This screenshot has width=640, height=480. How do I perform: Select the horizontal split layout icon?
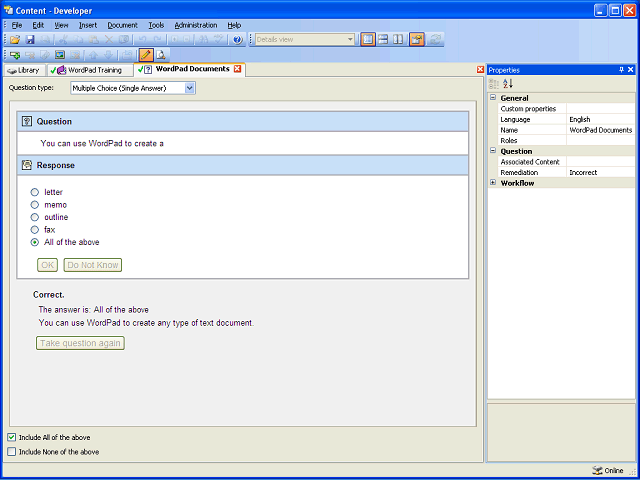[x=383, y=40]
